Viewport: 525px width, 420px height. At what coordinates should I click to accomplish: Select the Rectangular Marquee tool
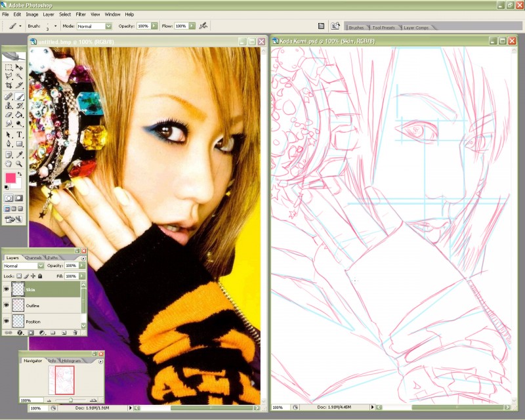tap(9, 68)
